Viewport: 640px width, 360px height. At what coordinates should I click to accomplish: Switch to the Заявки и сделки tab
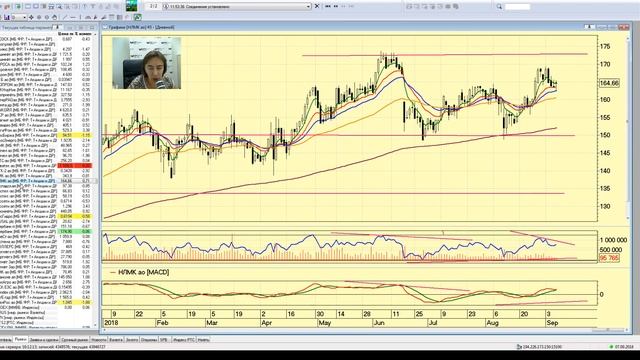click(44, 340)
